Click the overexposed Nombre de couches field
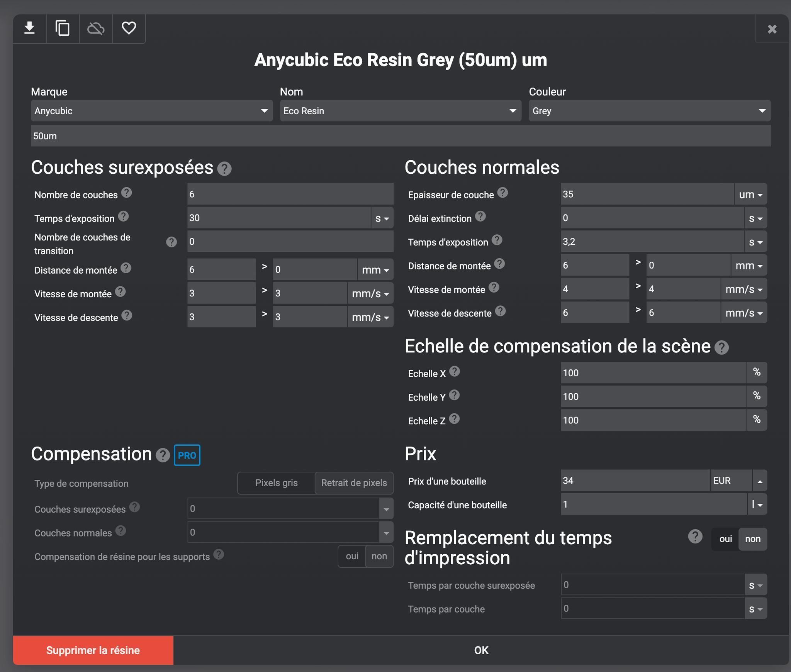Screen dimensions: 791x672 point(290,194)
